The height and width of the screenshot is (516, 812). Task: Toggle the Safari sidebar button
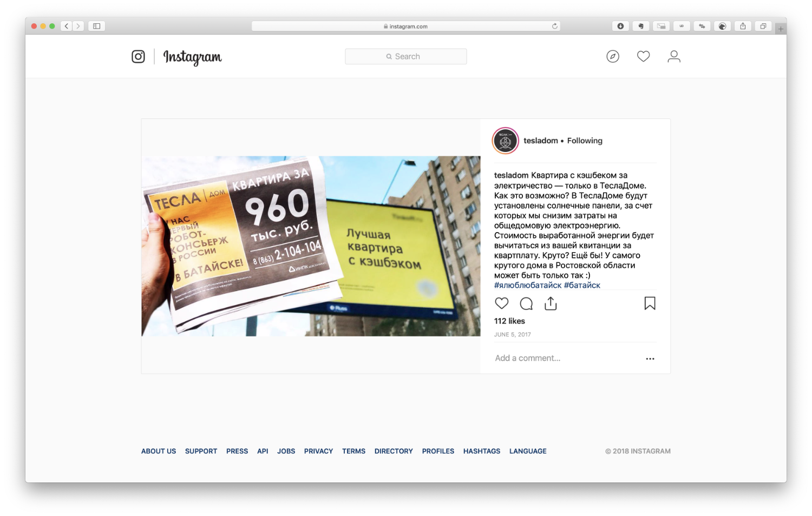coord(97,26)
